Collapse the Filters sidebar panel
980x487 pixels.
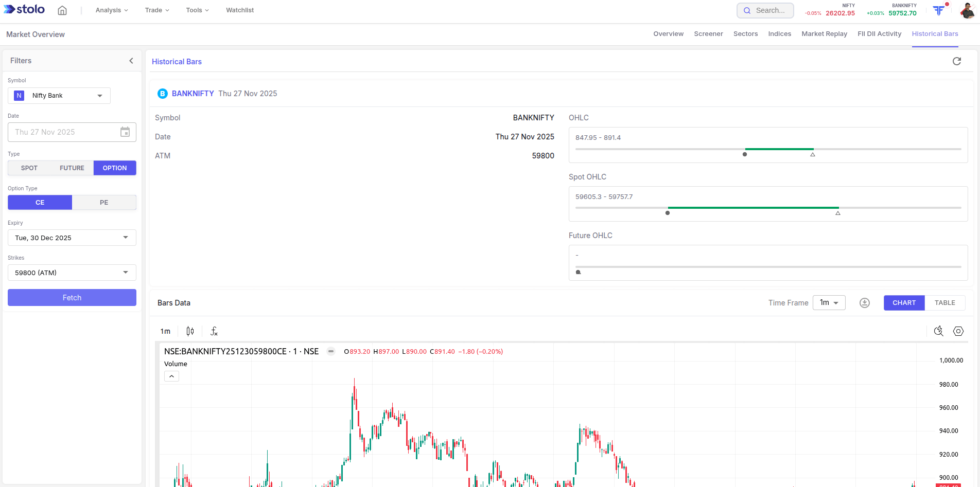coord(131,61)
